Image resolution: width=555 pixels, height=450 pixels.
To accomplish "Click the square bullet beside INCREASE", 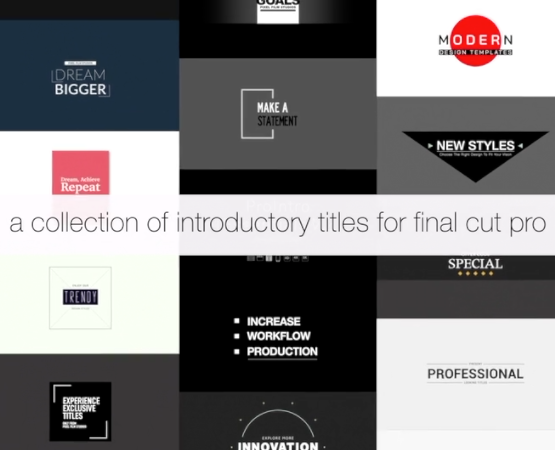I will pyautogui.click(x=237, y=321).
